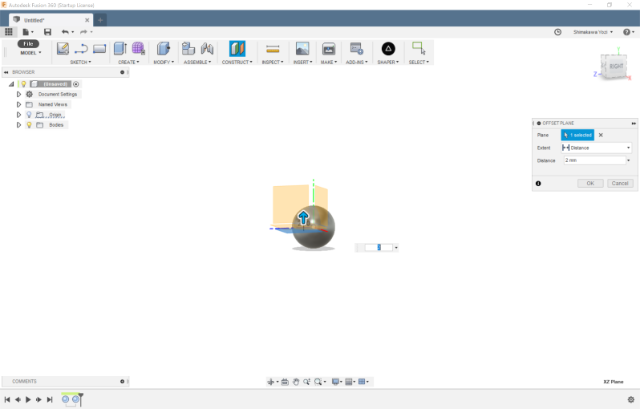Open Display Settings dropdown in navigation bar
This screenshot has height=409, width=640.
(x=337, y=382)
